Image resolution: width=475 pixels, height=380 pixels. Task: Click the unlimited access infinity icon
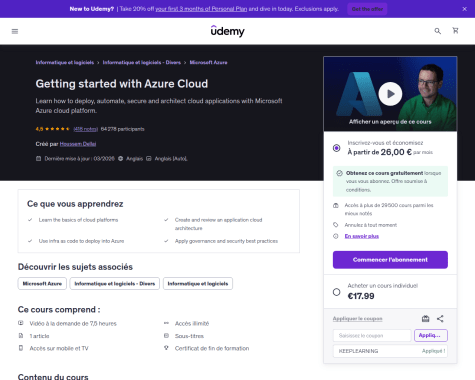click(x=166, y=323)
